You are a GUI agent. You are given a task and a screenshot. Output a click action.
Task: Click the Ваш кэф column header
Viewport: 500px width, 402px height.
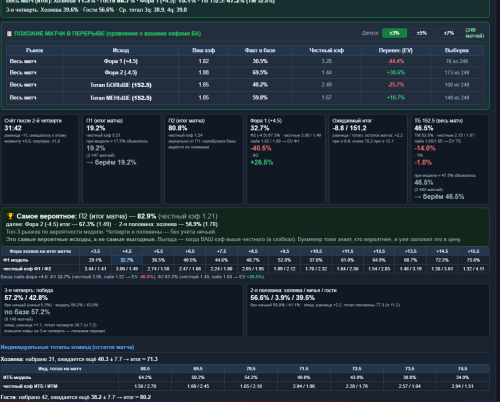(204, 50)
